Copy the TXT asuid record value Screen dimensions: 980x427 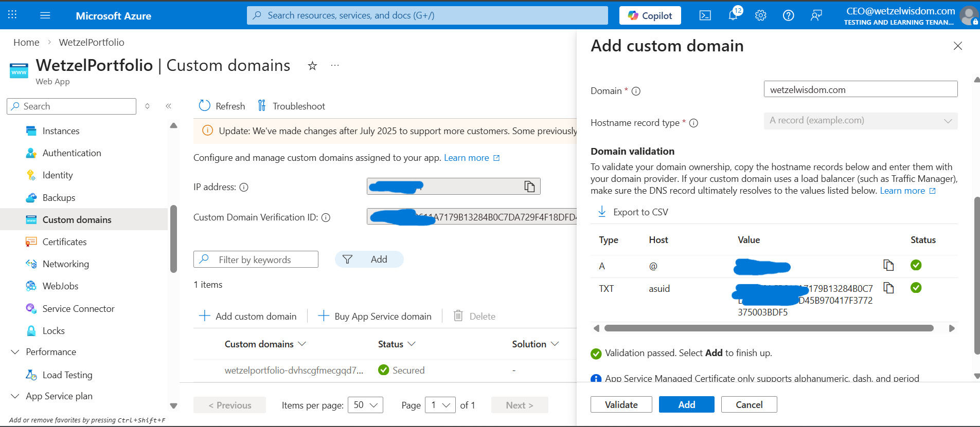click(x=888, y=288)
